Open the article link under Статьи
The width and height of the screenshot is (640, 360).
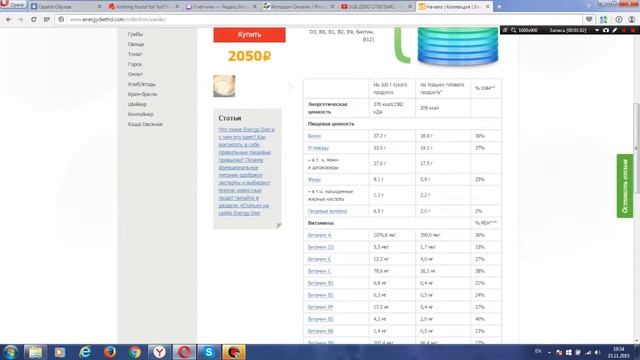(x=246, y=171)
